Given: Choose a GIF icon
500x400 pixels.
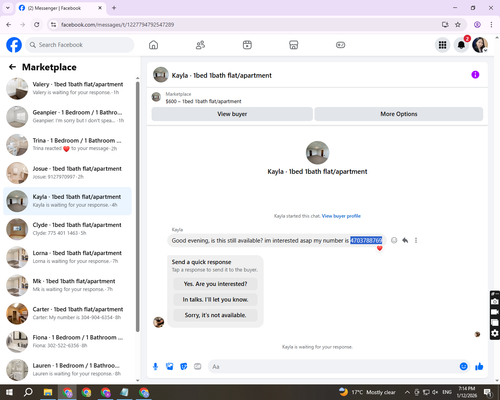Looking at the screenshot, I should tap(198, 367).
